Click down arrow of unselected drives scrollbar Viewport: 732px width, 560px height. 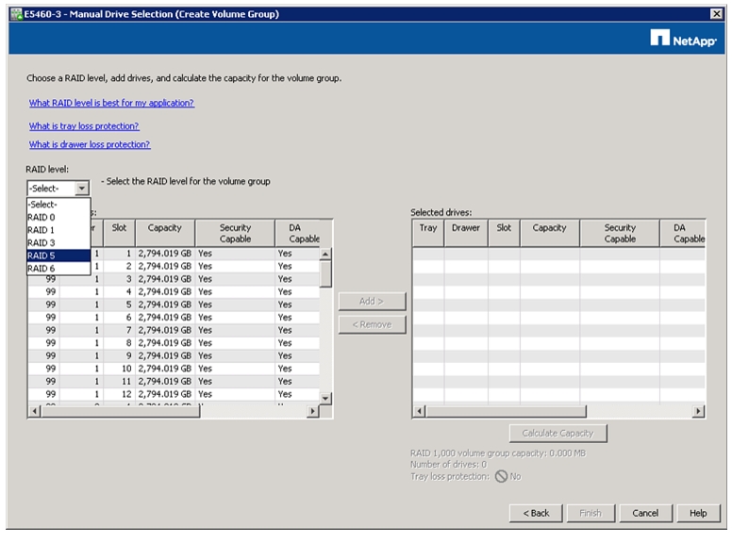click(325, 398)
